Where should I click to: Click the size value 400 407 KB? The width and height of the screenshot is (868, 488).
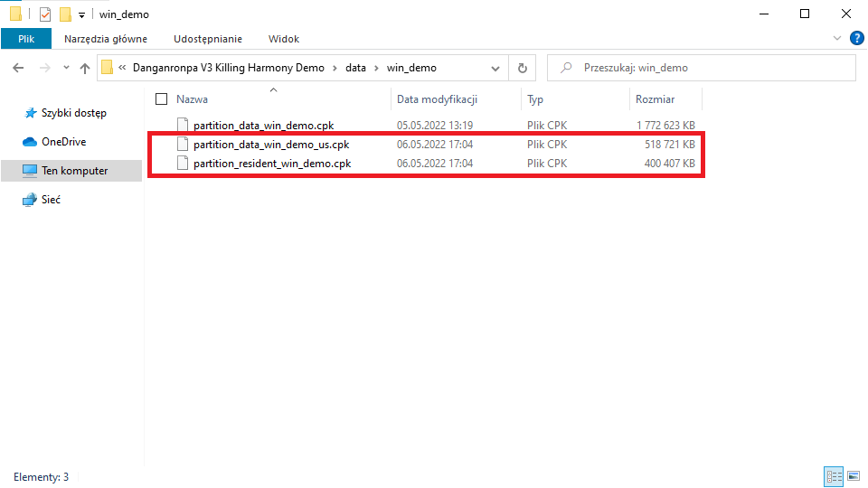[x=669, y=164]
